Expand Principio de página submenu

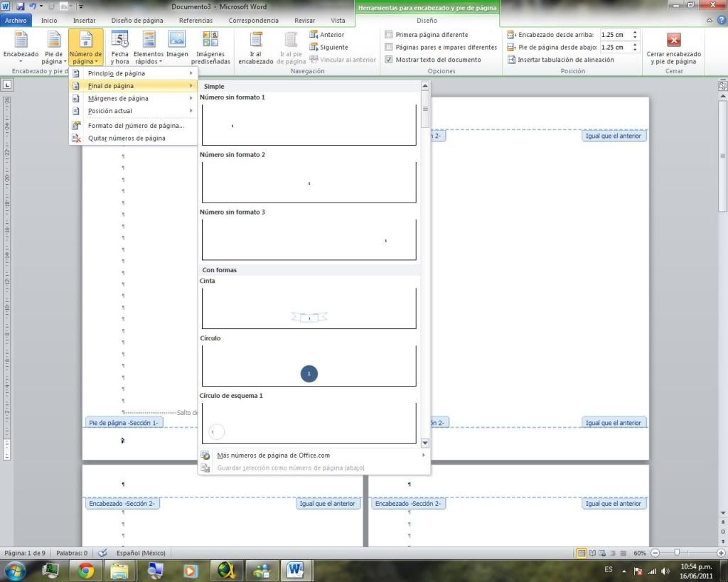pos(133,73)
